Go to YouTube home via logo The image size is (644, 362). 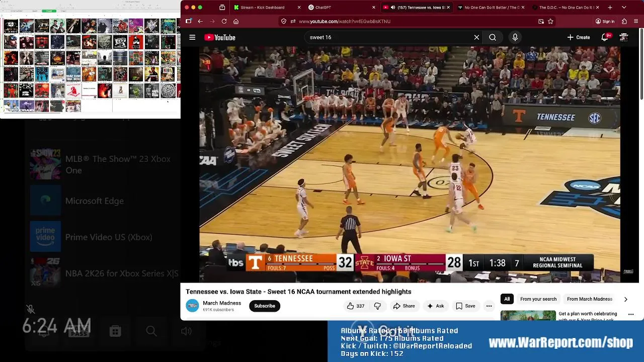pos(220,37)
